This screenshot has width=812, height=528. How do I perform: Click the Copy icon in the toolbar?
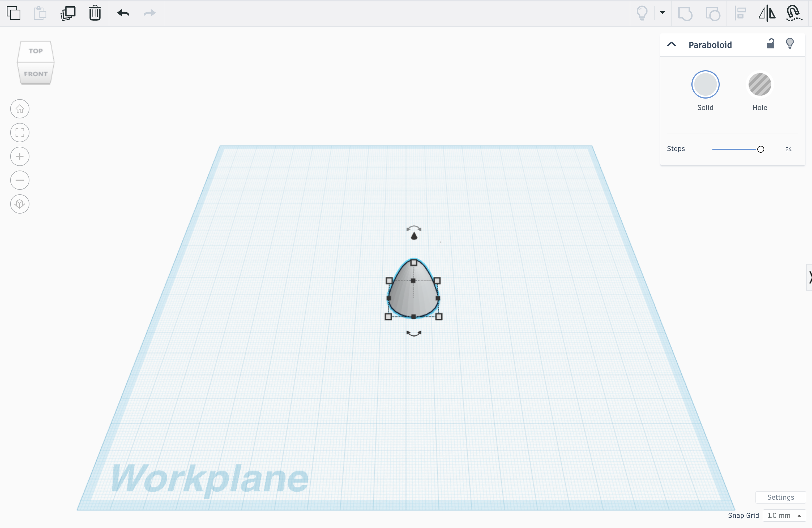pos(14,13)
